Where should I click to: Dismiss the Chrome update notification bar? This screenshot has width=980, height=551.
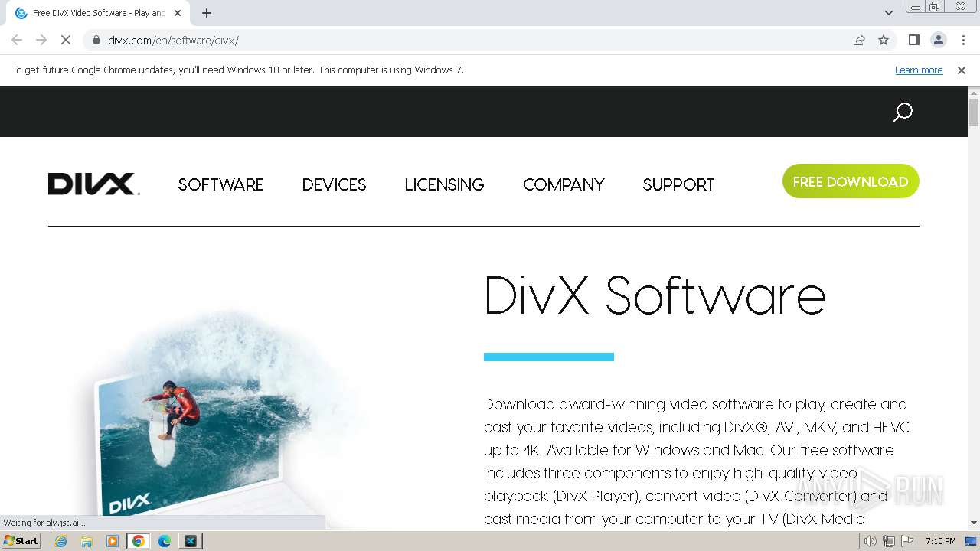tap(962, 70)
